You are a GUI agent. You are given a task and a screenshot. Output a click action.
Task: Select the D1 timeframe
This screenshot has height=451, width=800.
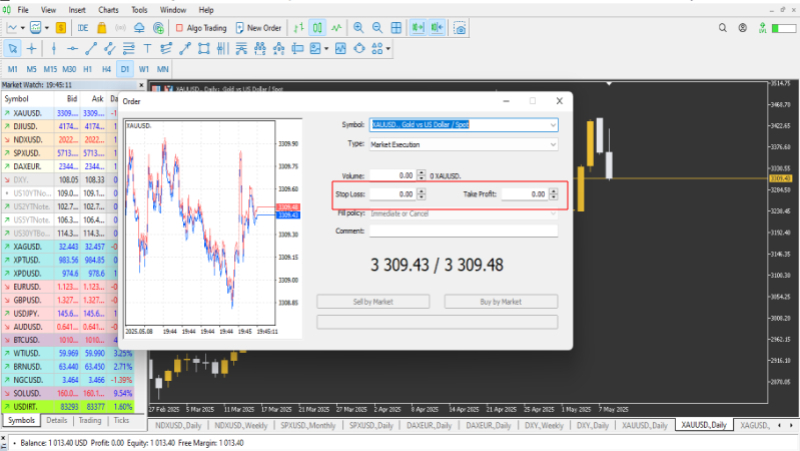(x=125, y=69)
